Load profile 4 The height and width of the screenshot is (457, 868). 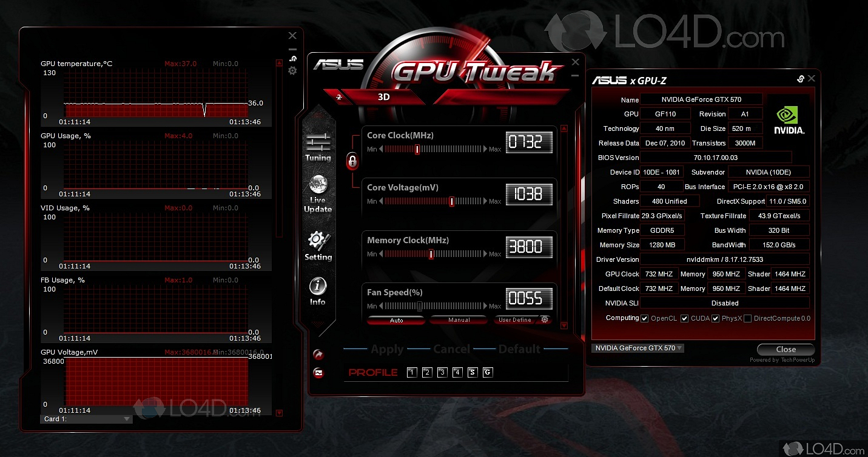pyautogui.click(x=457, y=372)
